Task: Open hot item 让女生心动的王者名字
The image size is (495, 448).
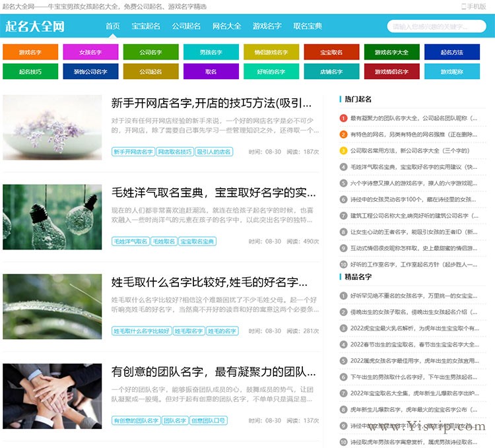Action: coord(414,232)
